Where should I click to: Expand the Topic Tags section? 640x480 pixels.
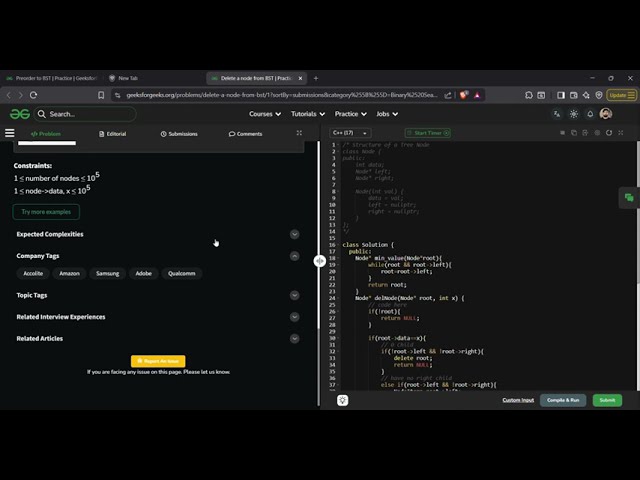[x=294, y=295]
